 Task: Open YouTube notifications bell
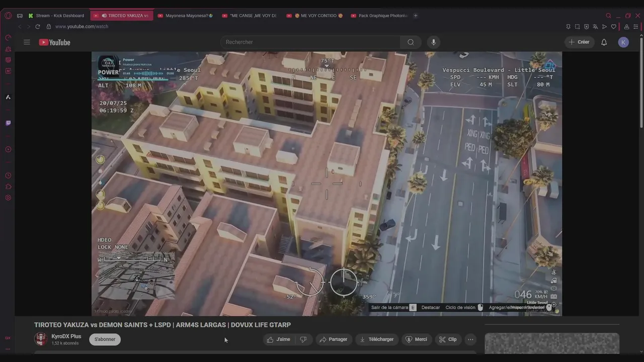point(604,42)
